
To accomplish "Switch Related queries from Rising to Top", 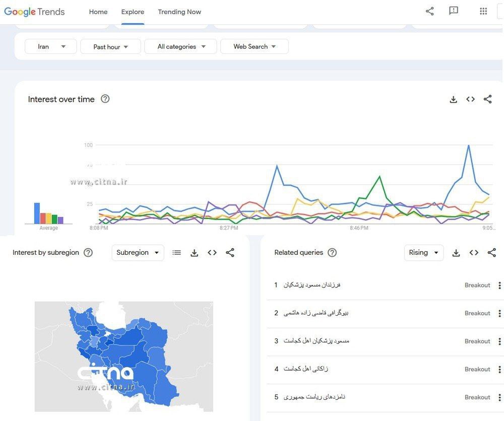I will tap(423, 252).
